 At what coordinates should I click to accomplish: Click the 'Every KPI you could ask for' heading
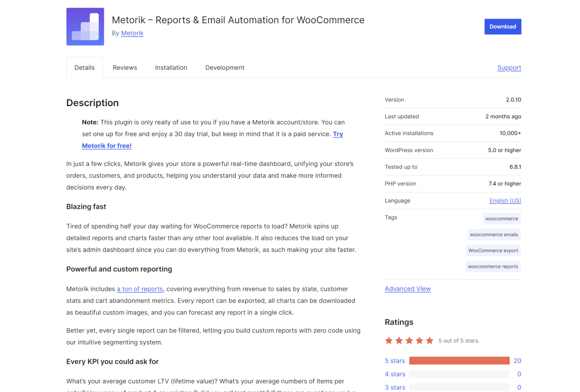pos(112,362)
